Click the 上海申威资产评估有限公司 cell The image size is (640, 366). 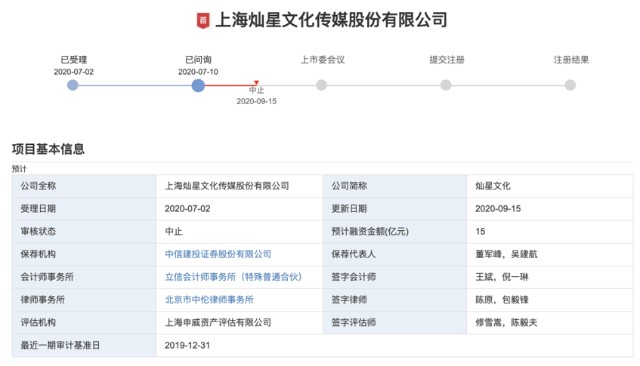[x=240, y=323]
